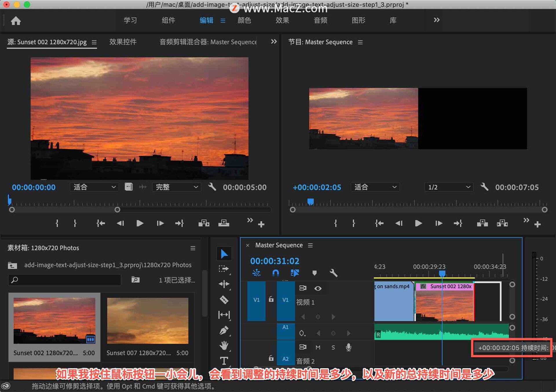This screenshot has width=556, height=392.
Task: Step forward one frame in Source
Action: click(x=160, y=223)
